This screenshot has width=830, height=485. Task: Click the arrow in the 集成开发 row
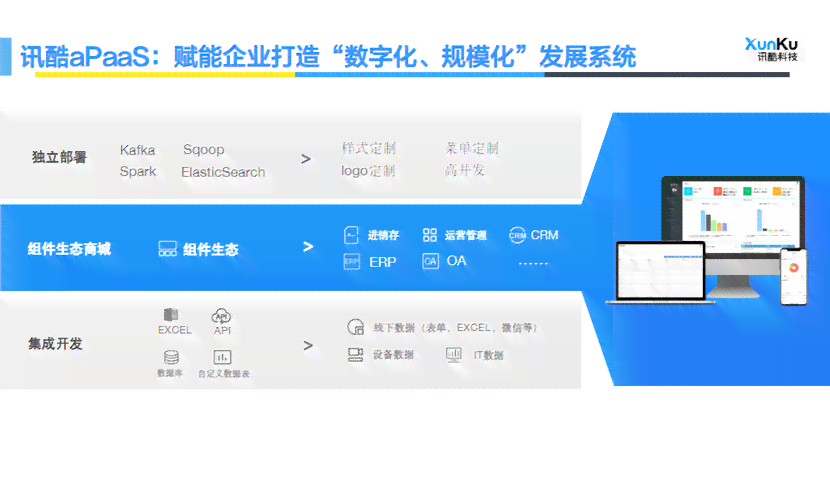(308, 346)
